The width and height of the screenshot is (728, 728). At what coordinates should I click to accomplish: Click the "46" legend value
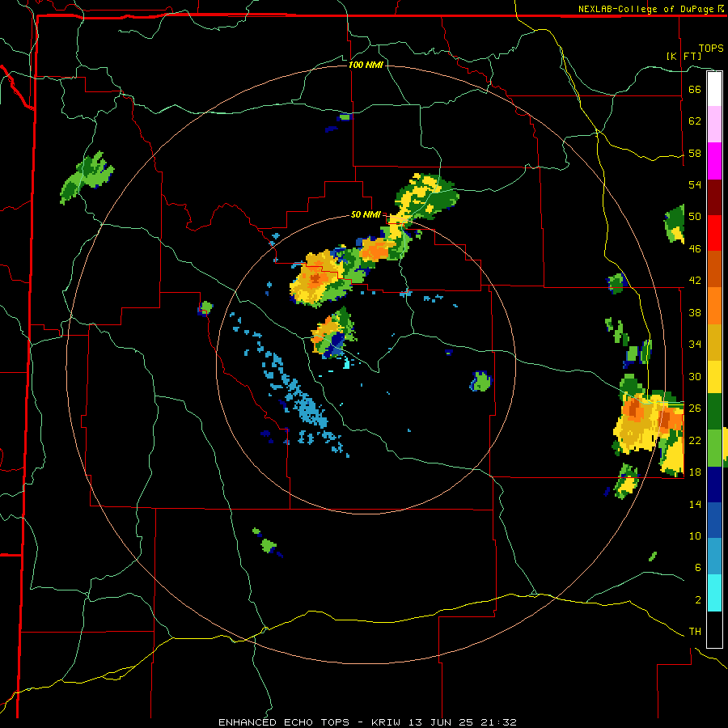(x=695, y=249)
